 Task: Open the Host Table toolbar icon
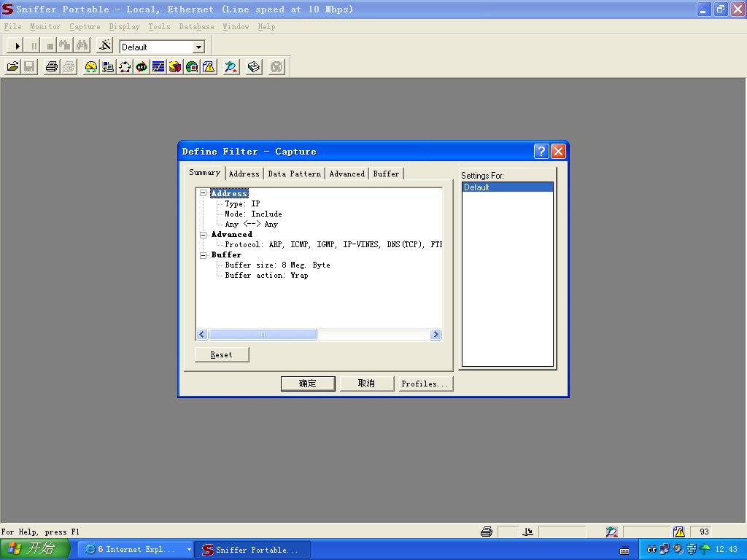(108, 67)
